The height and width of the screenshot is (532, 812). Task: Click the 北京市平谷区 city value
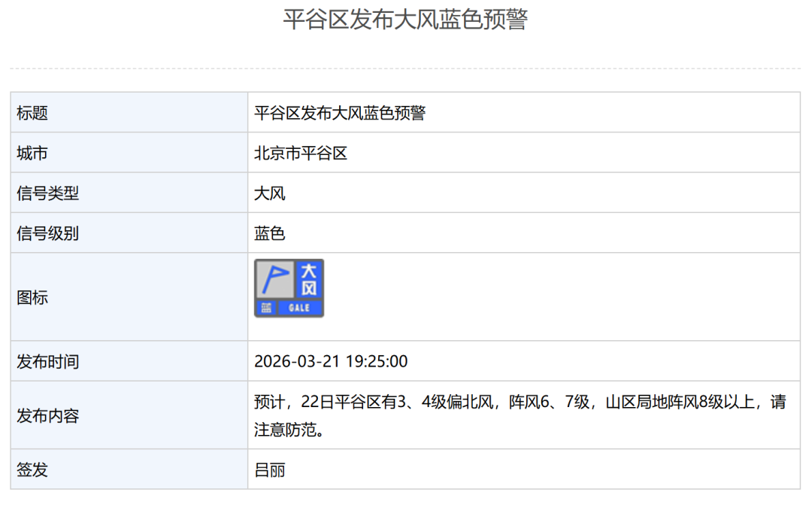point(301,154)
